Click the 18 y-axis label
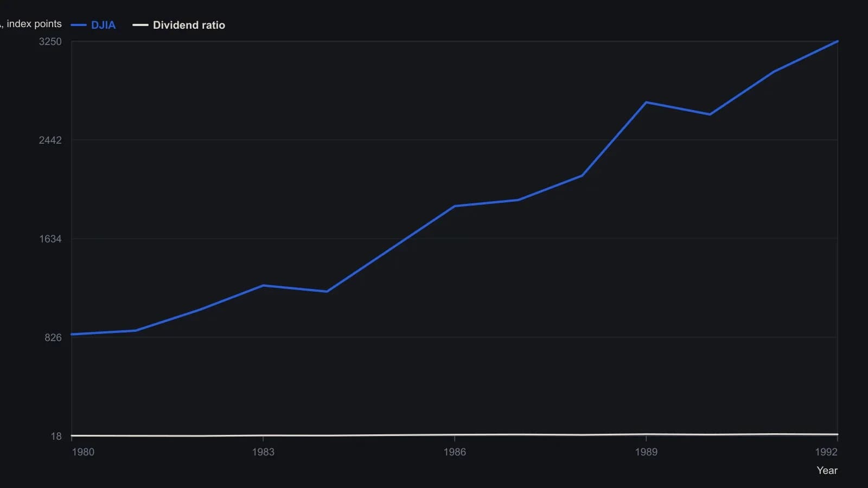 pos(56,436)
